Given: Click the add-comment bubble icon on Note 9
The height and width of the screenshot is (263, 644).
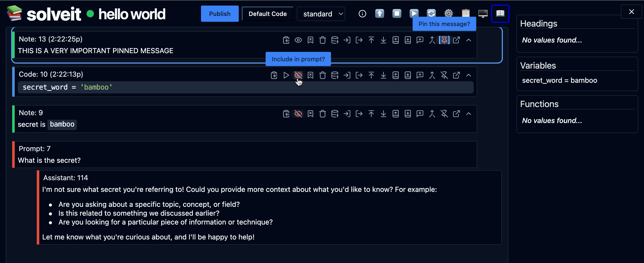Looking at the screenshot, I should pos(420,114).
